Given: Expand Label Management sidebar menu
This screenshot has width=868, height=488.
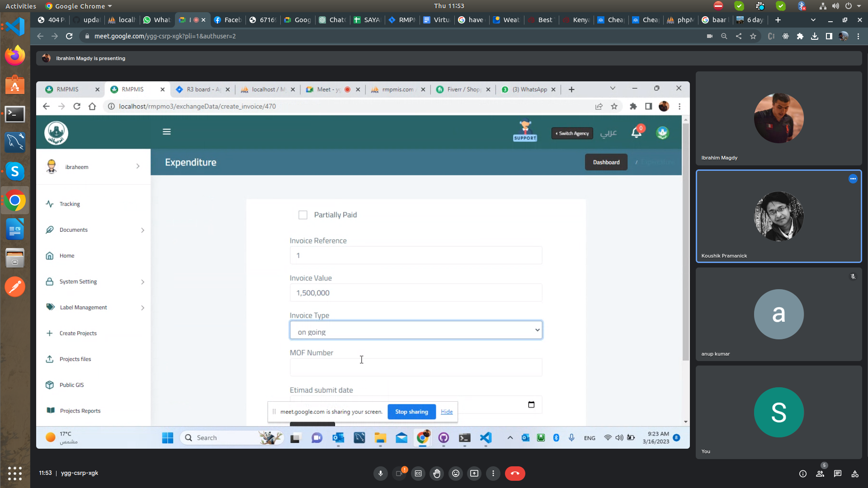Looking at the screenshot, I should pyautogui.click(x=95, y=307).
